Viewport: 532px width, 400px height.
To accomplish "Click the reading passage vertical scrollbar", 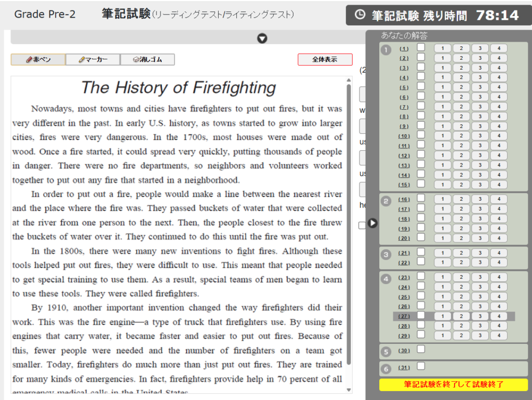I will click(x=349, y=224).
